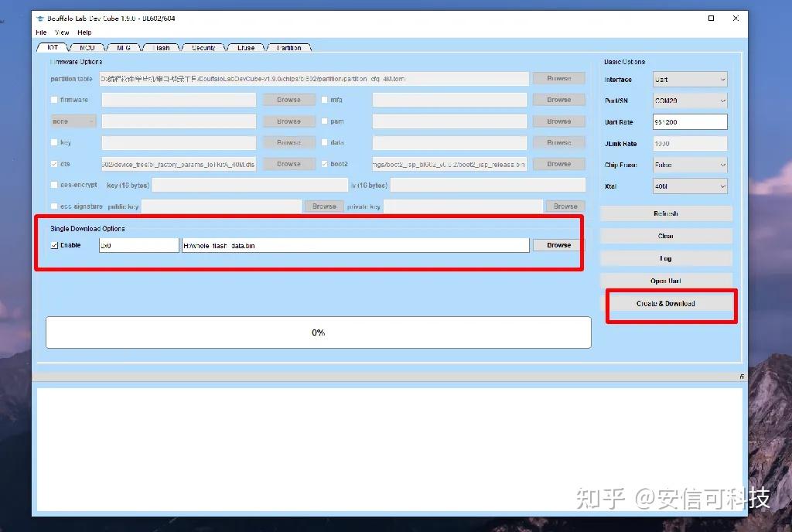Screen dimensions: 792x532
Task: Switch to the IOT tab
Action: pos(53,47)
